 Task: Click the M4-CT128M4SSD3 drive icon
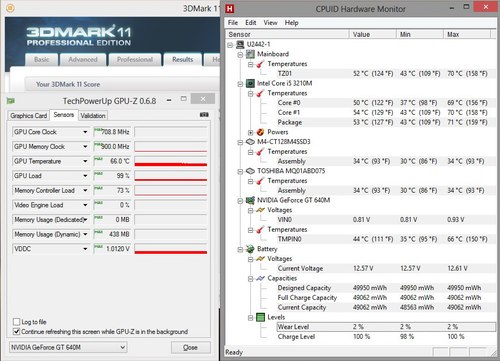pos(250,142)
